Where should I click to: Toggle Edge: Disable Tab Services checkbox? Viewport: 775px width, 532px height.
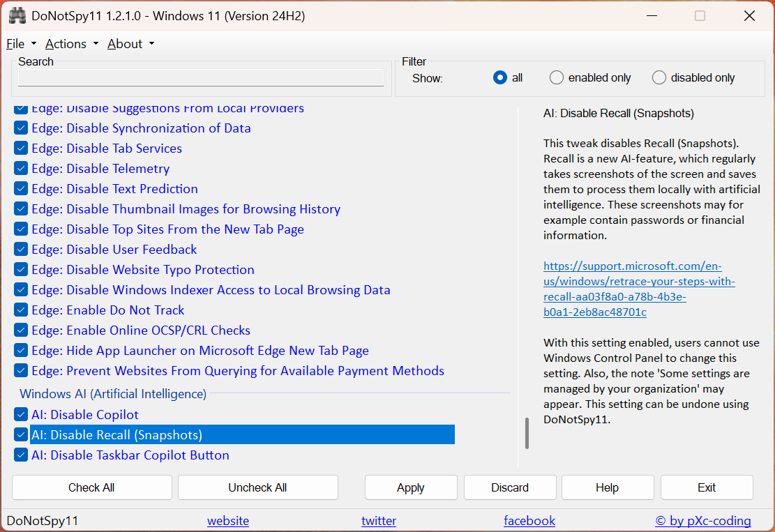click(x=21, y=149)
